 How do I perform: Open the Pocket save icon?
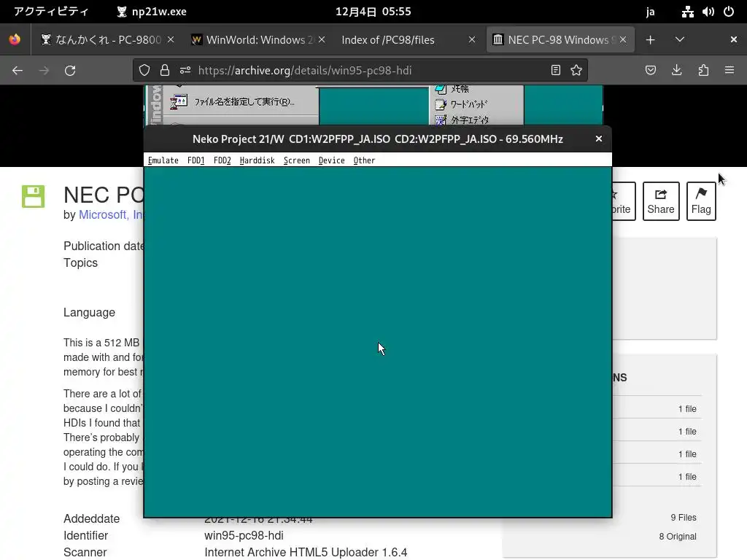pyautogui.click(x=650, y=71)
